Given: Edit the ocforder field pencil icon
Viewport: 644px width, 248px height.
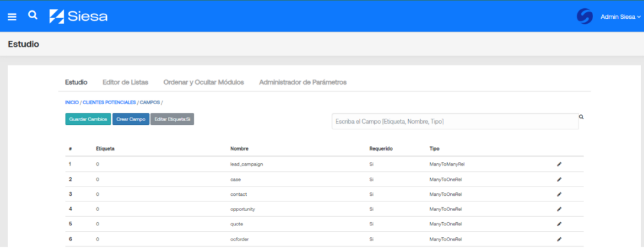Looking at the screenshot, I should coord(559,239).
